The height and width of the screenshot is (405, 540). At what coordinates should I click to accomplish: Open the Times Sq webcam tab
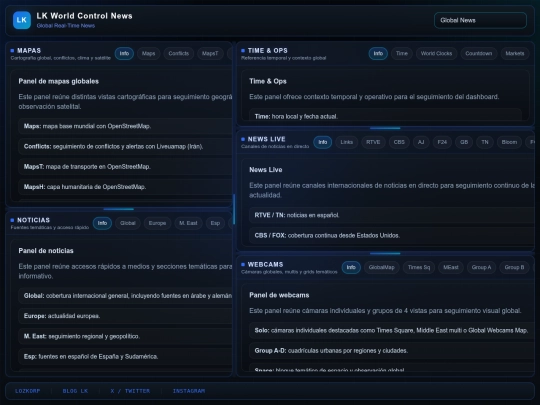[419, 267]
